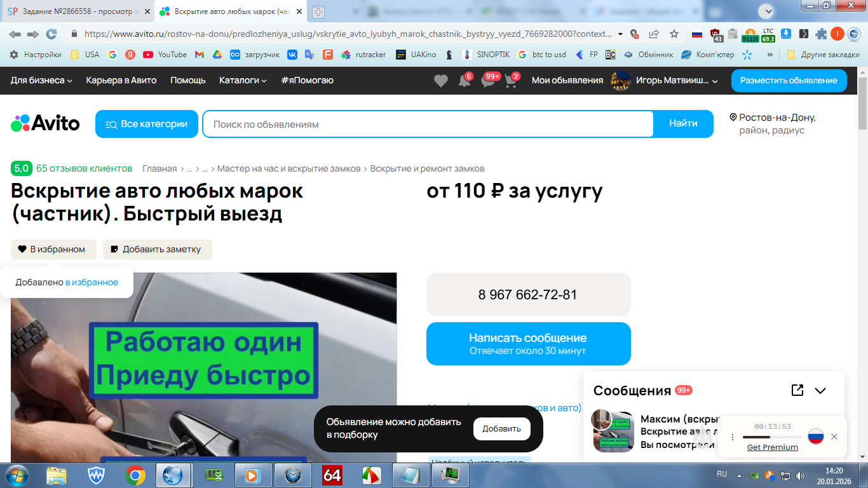This screenshot has height=488, width=868.
Task: Open notifications bell with badge 6
Action: pyautogui.click(x=465, y=81)
